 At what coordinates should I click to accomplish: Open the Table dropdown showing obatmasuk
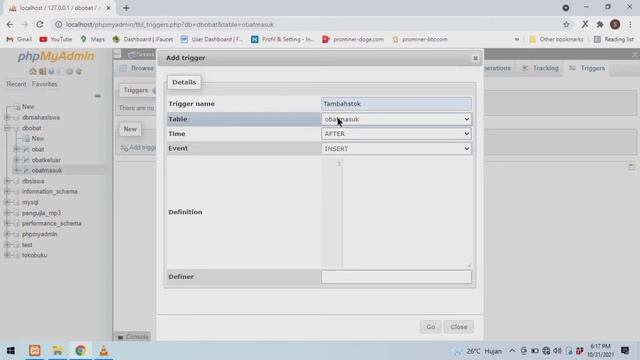(396, 119)
